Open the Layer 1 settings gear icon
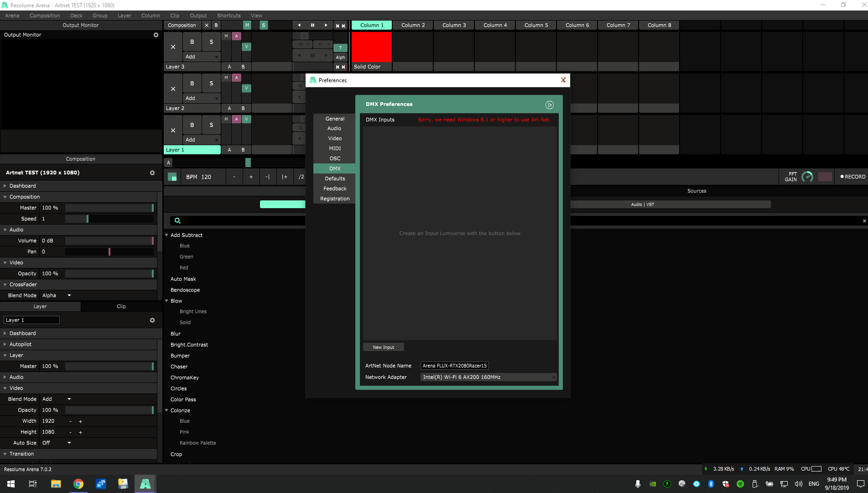The width and height of the screenshot is (868, 493). [152, 320]
